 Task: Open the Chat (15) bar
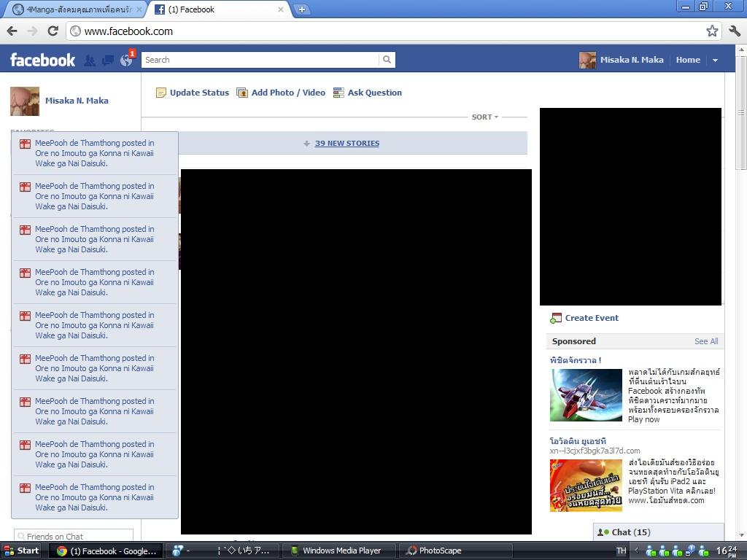point(659,532)
